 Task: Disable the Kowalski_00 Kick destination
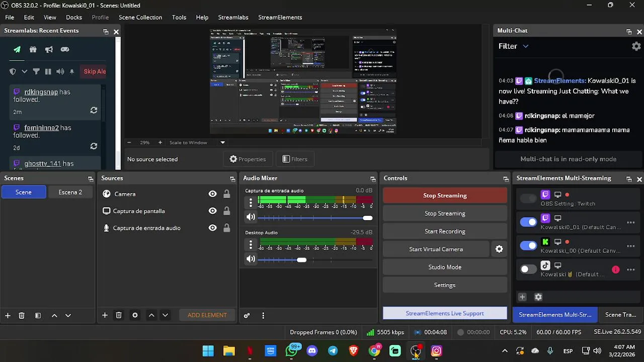pyautogui.click(x=528, y=246)
